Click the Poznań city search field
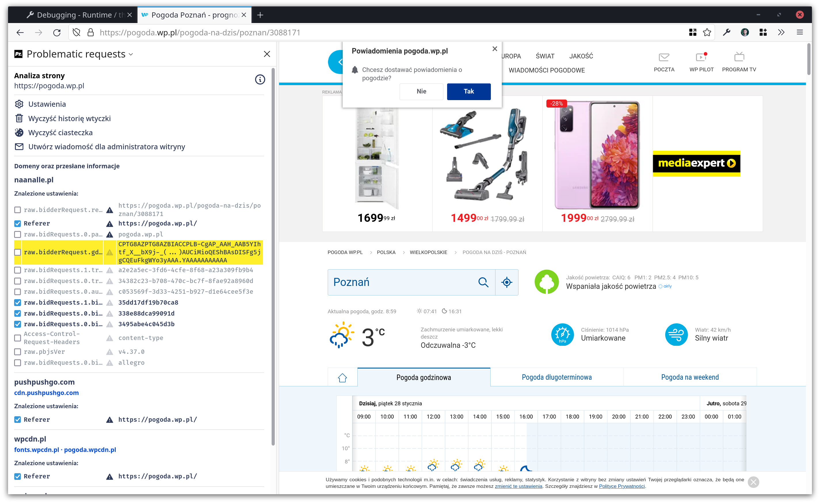 [400, 282]
